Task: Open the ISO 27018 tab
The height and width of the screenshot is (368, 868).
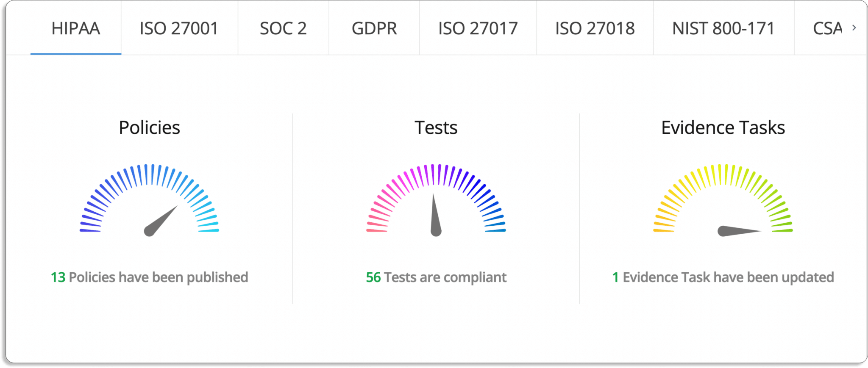Action: point(595,28)
